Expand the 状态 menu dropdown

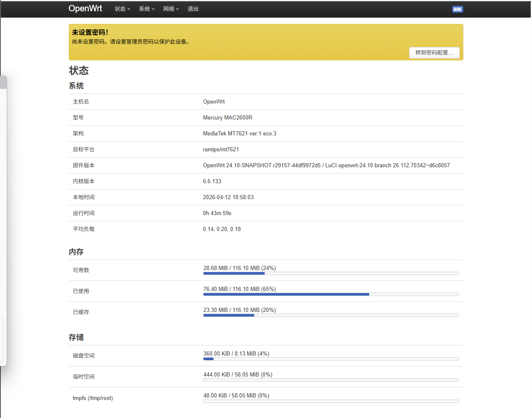click(x=123, y=9)
